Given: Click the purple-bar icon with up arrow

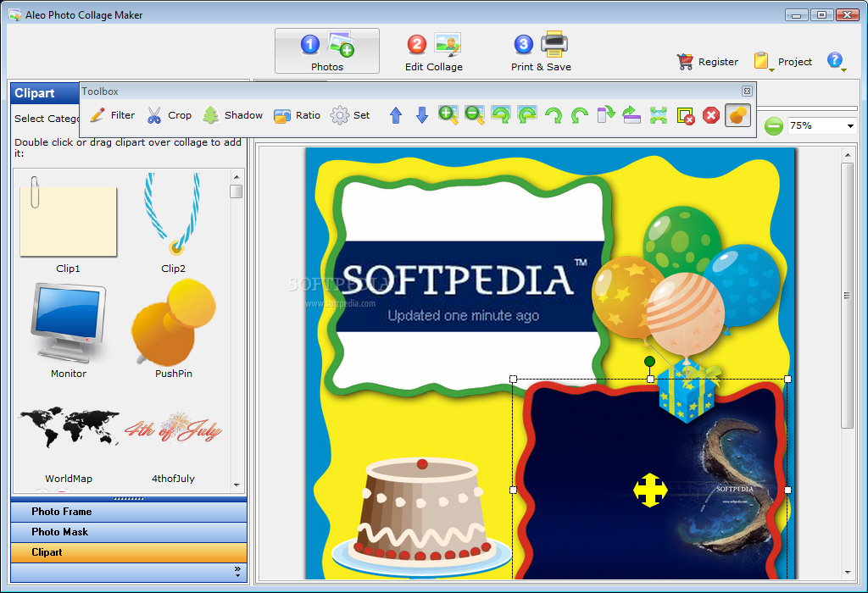Looking at the screenshot, I should tap(632, 115).
